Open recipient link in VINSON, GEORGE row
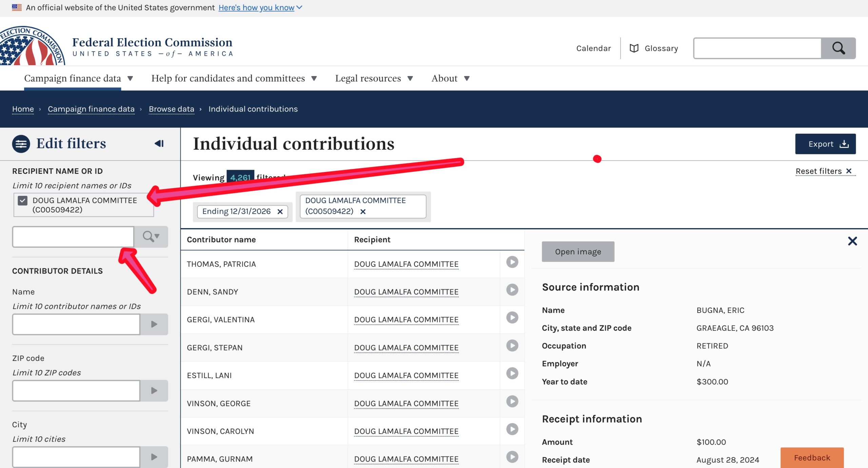 pyautogui.click(x=406, y=404)
